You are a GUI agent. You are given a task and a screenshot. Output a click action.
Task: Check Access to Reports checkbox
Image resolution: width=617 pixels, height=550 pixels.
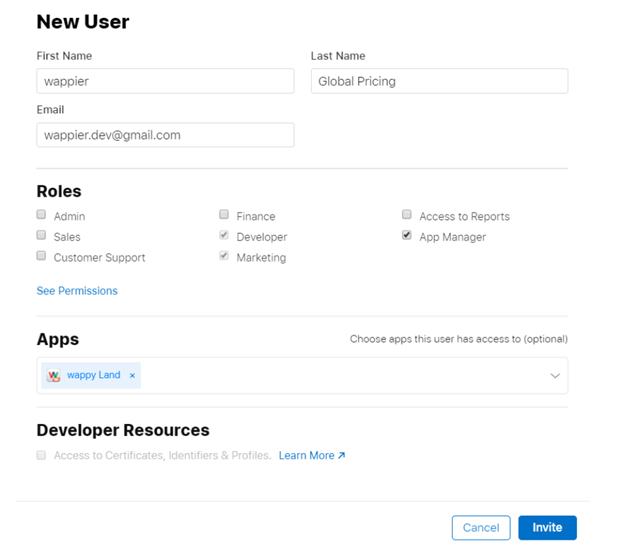[407, 215]
